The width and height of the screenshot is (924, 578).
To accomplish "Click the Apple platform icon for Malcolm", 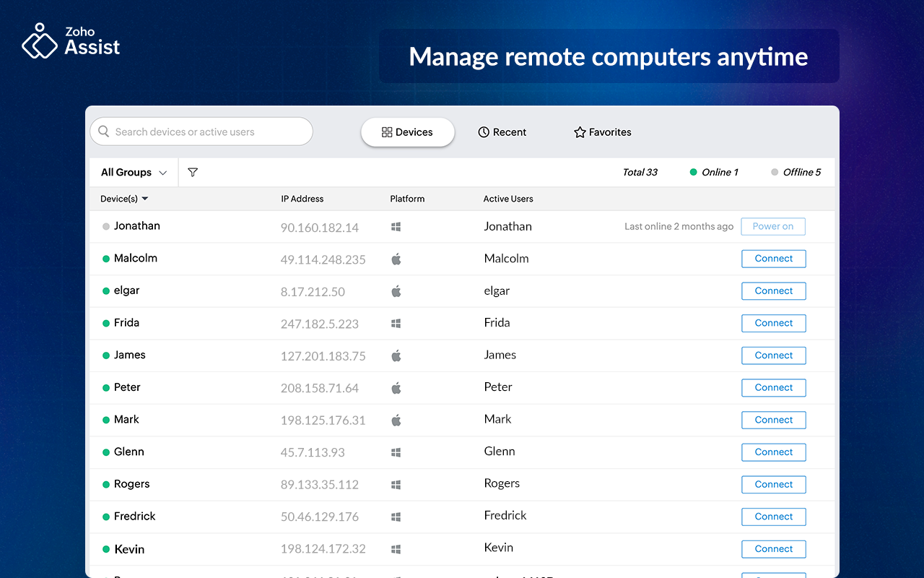I will tap(396, 259).
